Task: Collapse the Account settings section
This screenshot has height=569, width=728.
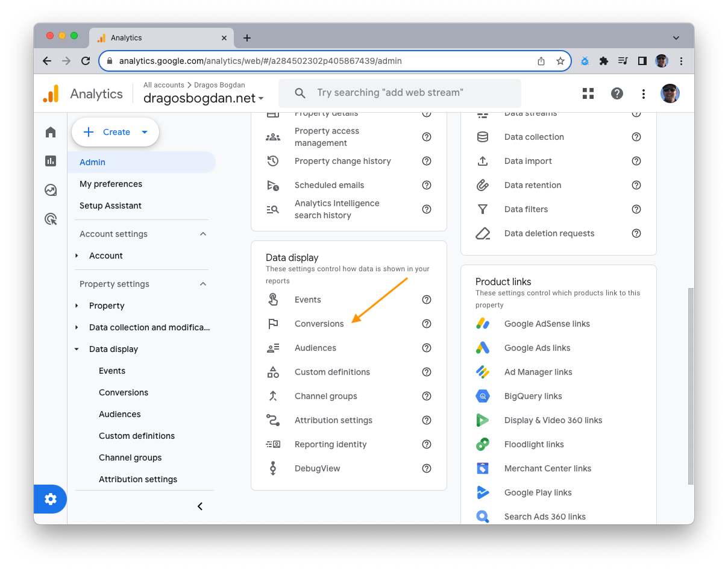Action: (203, 234)
